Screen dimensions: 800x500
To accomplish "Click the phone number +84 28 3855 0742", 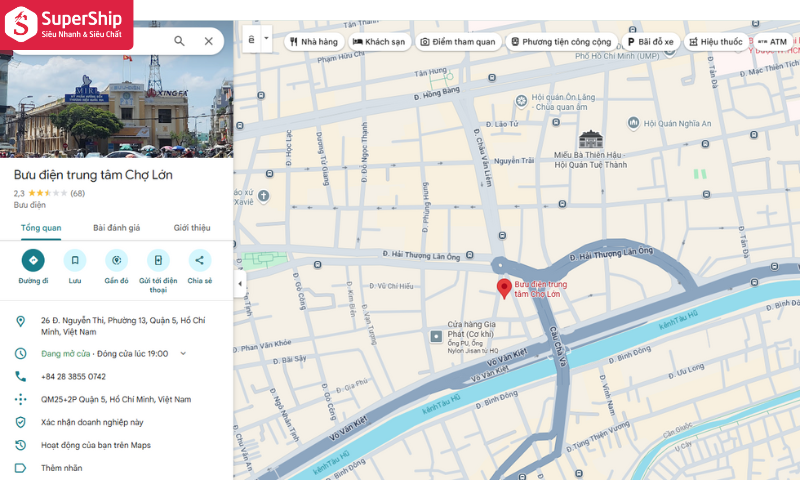I will click(x=73, y=377).
